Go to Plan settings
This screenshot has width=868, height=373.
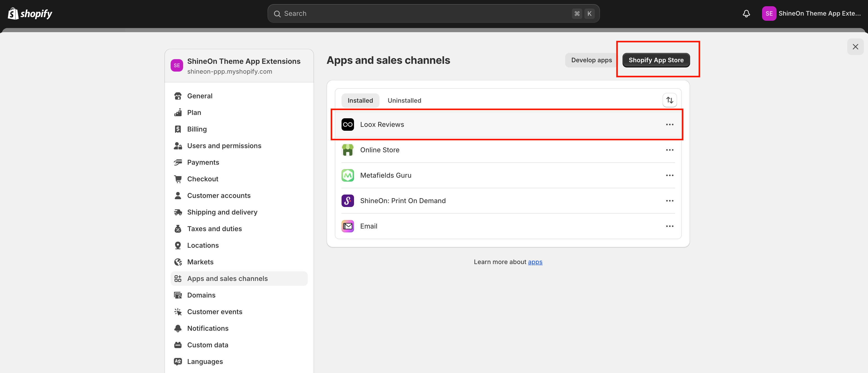pyautogui.click(x=239, y=112)
